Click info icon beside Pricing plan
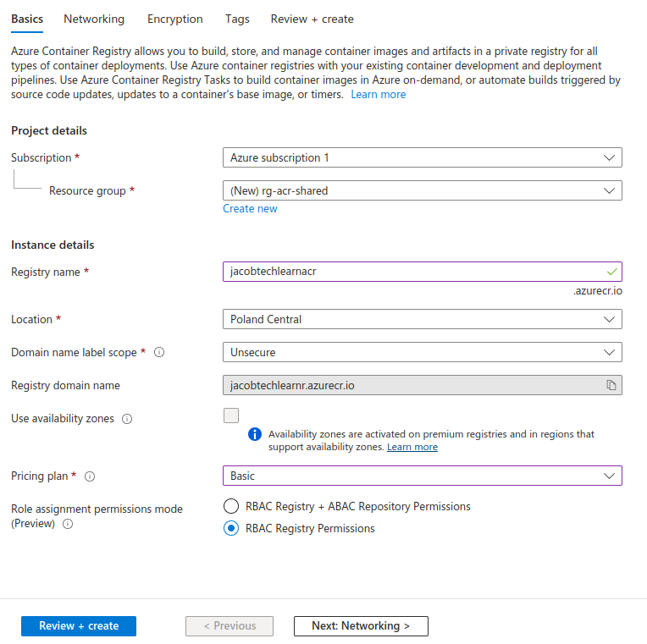Screen dimensions: 647x644 coord(90,476)
